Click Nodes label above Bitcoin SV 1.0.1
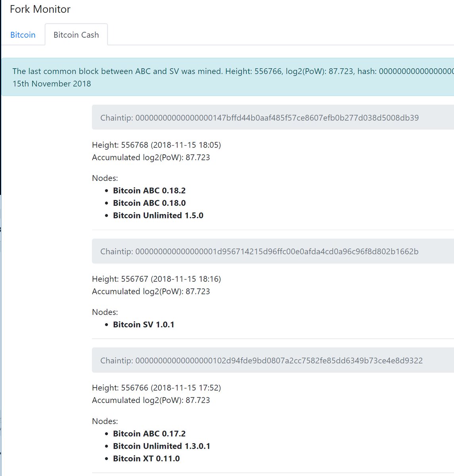This screenshot has height=476, width=454. tap(105, 312)
